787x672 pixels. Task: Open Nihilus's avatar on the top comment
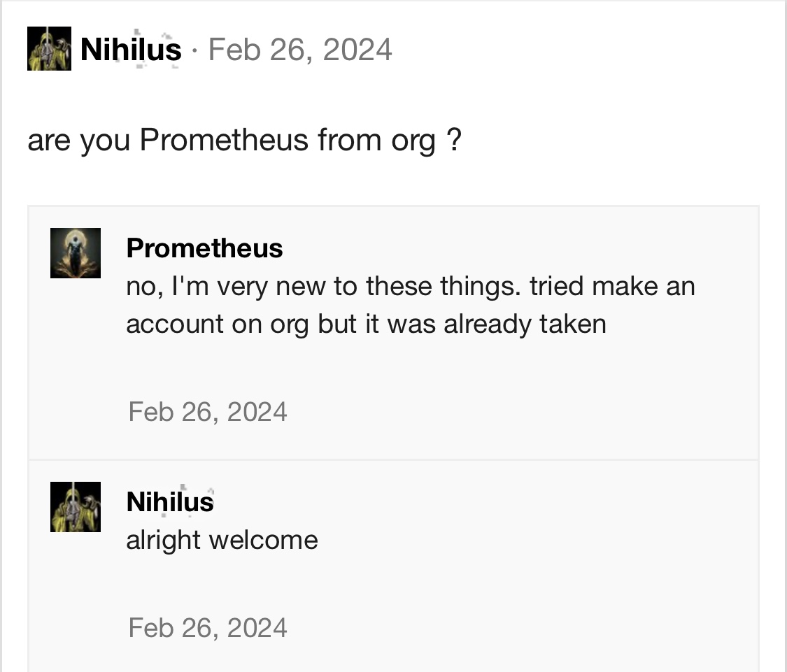49,49
